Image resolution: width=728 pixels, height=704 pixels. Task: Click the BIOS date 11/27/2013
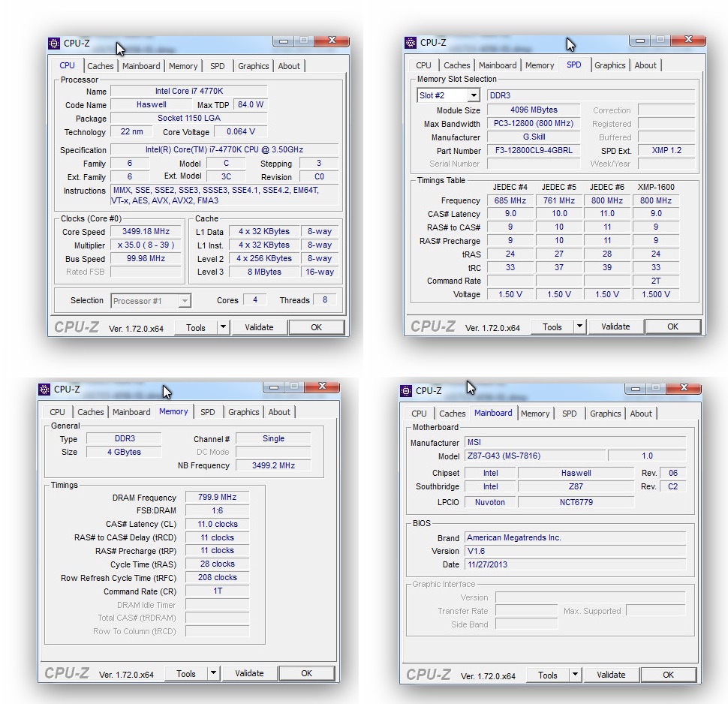coord(576,564)
